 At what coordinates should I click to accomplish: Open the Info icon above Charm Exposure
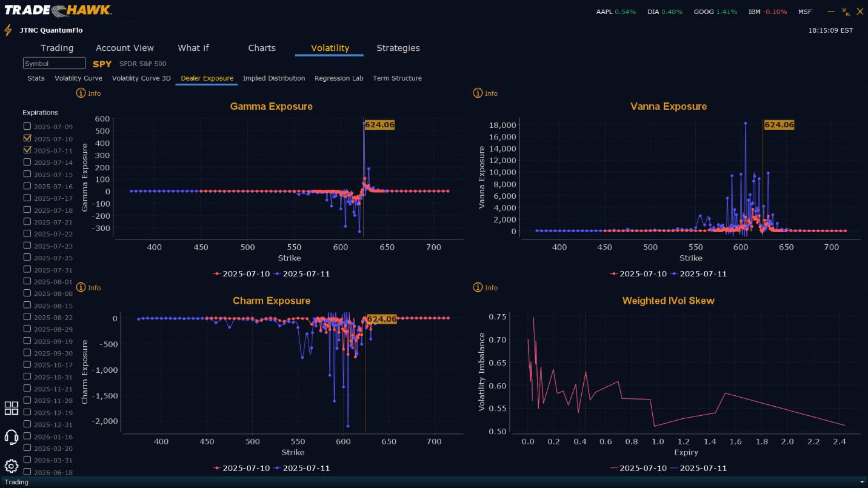(x=81, y=287)
